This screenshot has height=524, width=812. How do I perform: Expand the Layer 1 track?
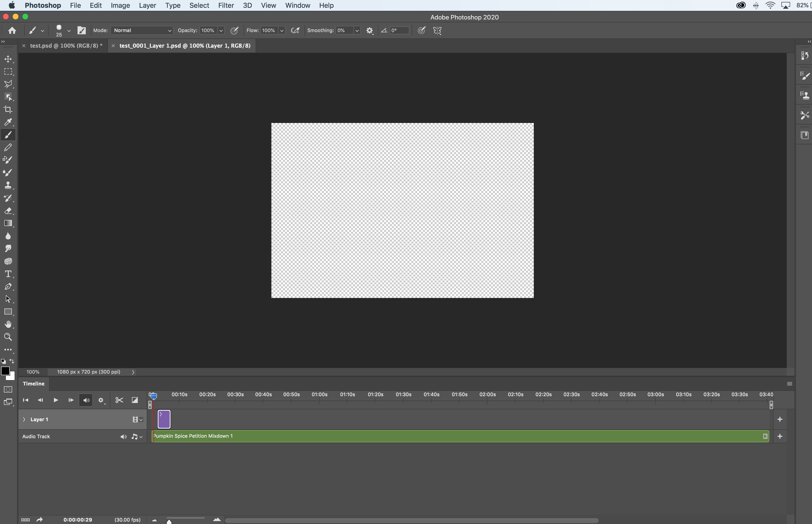pos(24,419)
